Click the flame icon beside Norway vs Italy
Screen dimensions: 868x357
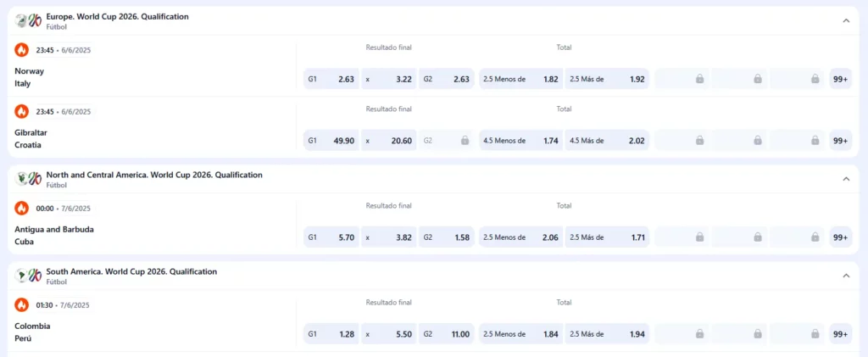pyautogui.click(x=22, y=50)
